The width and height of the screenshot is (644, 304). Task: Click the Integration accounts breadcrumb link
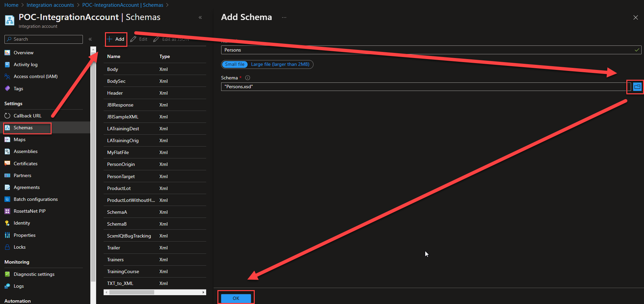[50, 5]
